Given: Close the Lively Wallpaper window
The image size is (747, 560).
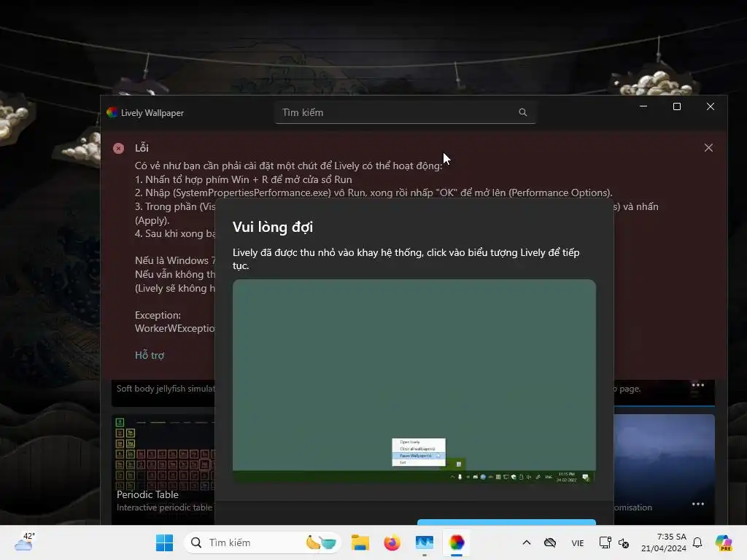Looking at the screenshot, I should tap(711, 106).
